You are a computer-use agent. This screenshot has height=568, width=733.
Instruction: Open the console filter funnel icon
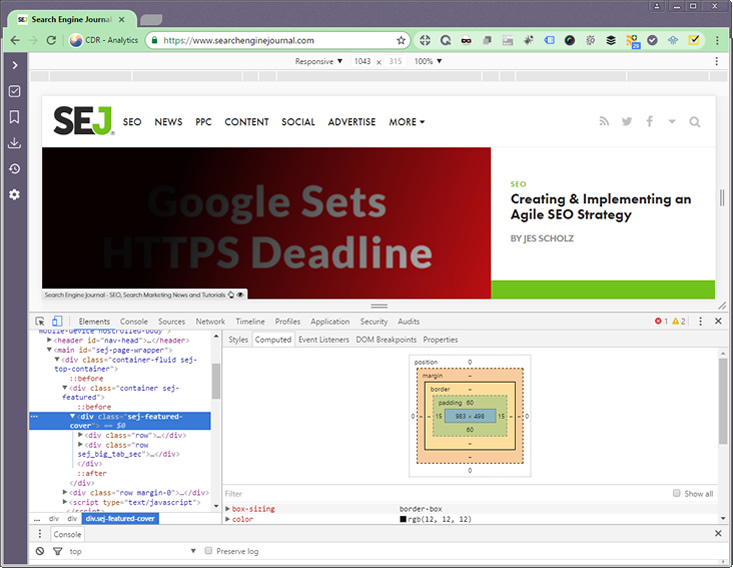(57, 551)
